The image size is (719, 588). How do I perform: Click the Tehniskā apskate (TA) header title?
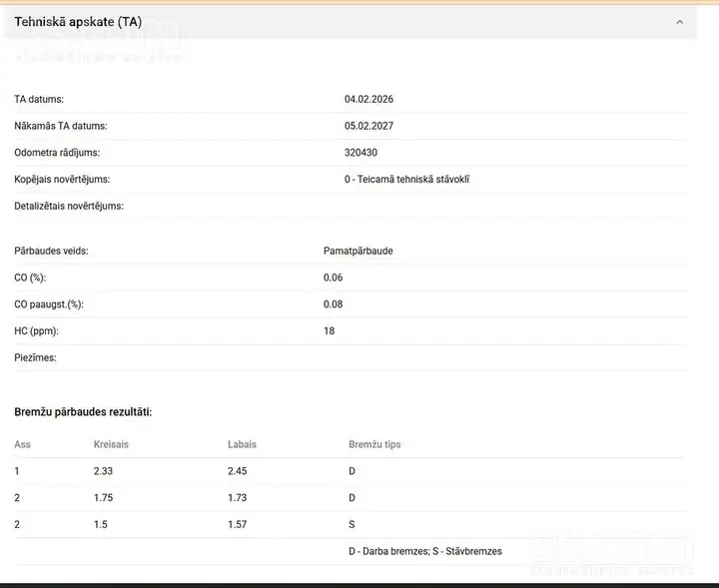coord(78,22)
